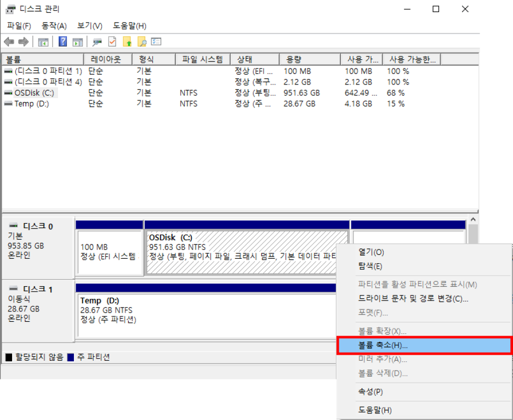513x420 pixels.
Task: Click the 68 % free value
Action: coord(396,93)
